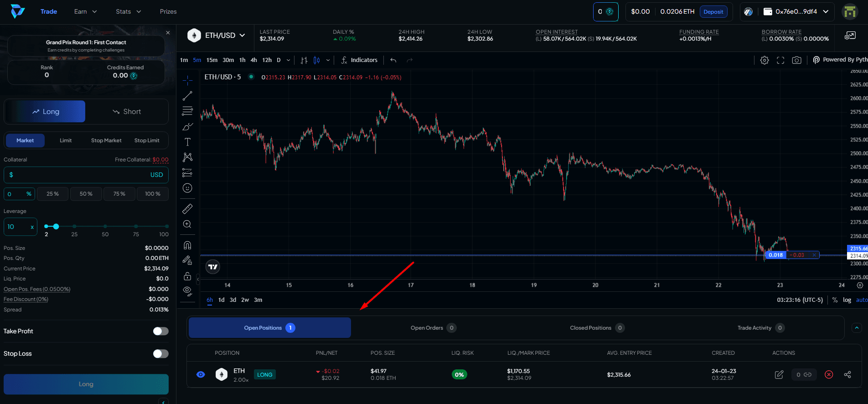Hide all drawings with the eye tool
The image size is (868, 404).
click(x=187, y=291)
